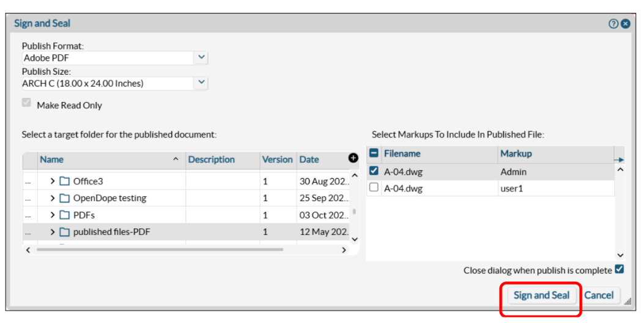
Task: Click the Cancel button
Action: [599, 295]
